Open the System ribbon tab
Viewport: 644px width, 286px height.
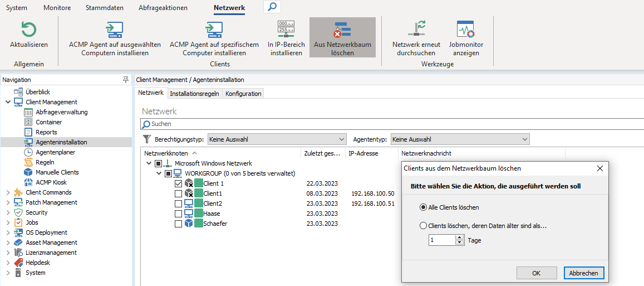point(17,7)
